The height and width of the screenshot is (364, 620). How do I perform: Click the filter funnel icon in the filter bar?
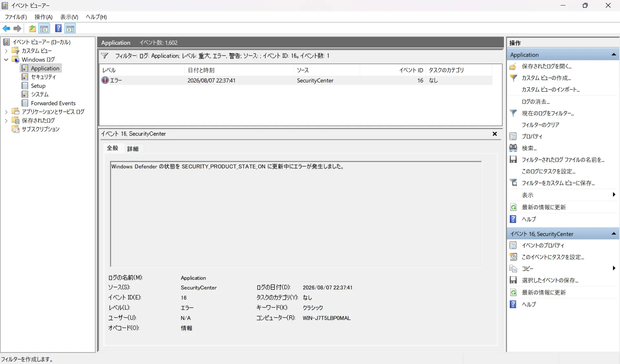point(105,56)
